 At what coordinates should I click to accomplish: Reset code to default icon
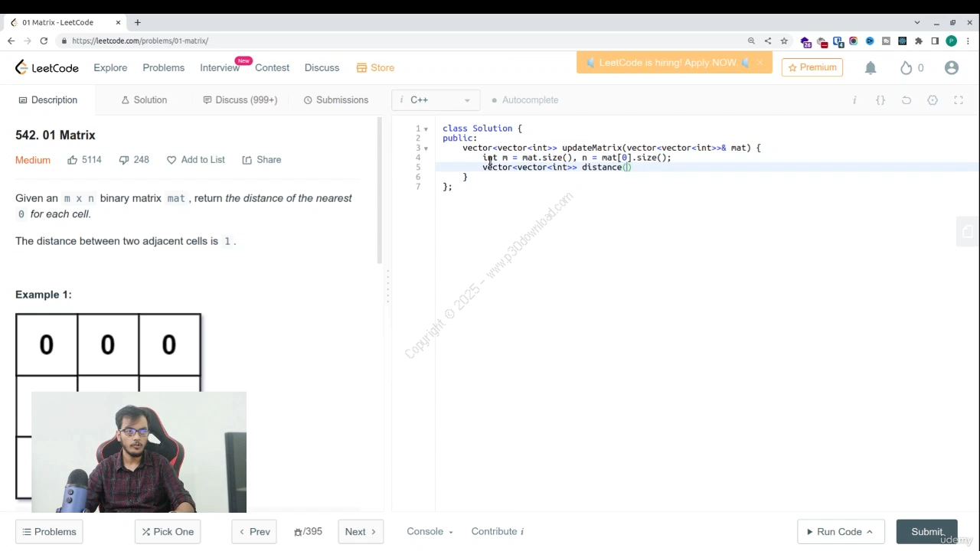tap(906, 100)
